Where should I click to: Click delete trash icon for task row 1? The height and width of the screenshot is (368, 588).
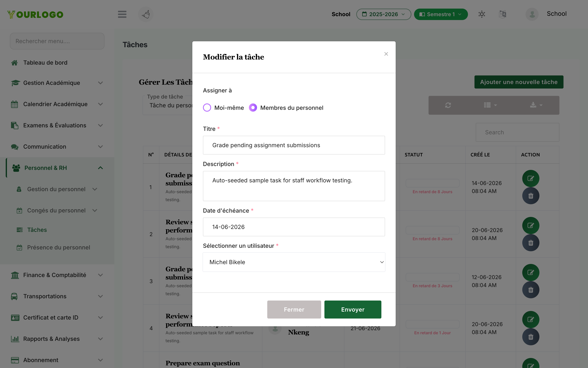pyautogui.click(x=531, y=196)
